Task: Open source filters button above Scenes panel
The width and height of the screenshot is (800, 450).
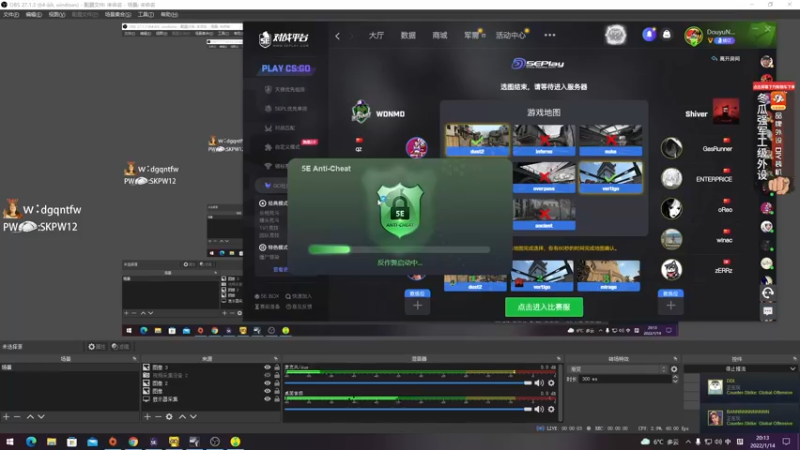Action: coord(120,347)
